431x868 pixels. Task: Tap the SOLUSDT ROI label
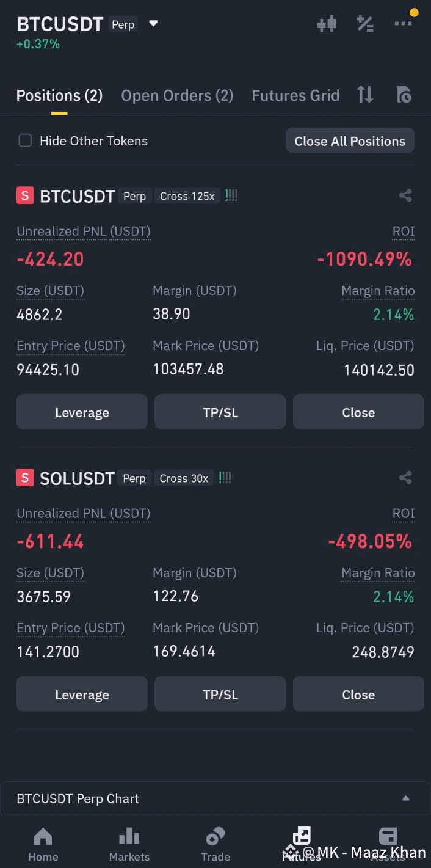pos(403,514)
